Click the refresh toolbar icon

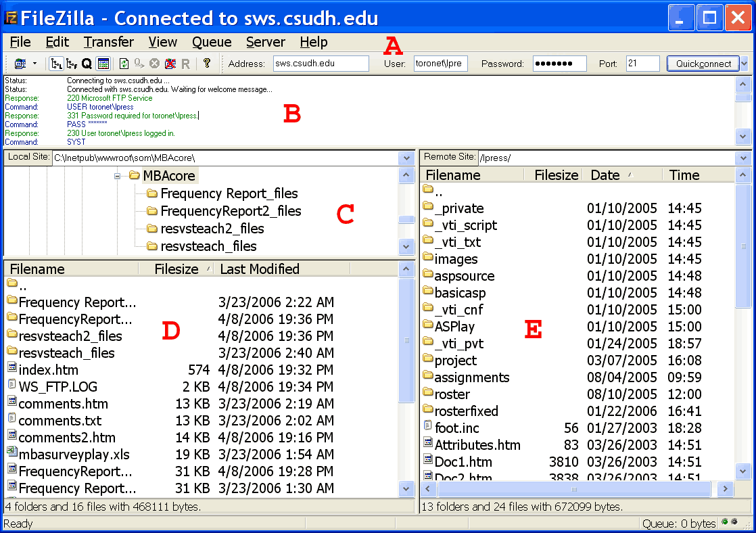point(124,63)
